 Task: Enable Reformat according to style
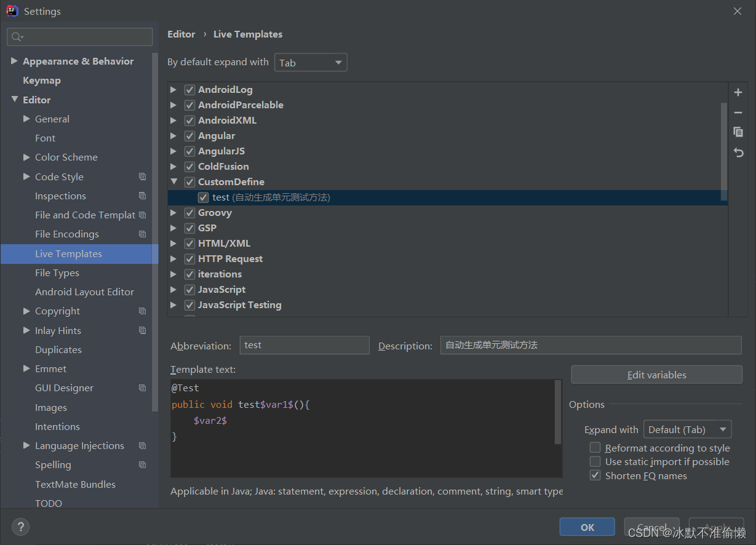pyautogui.click(x=595, y=448)
